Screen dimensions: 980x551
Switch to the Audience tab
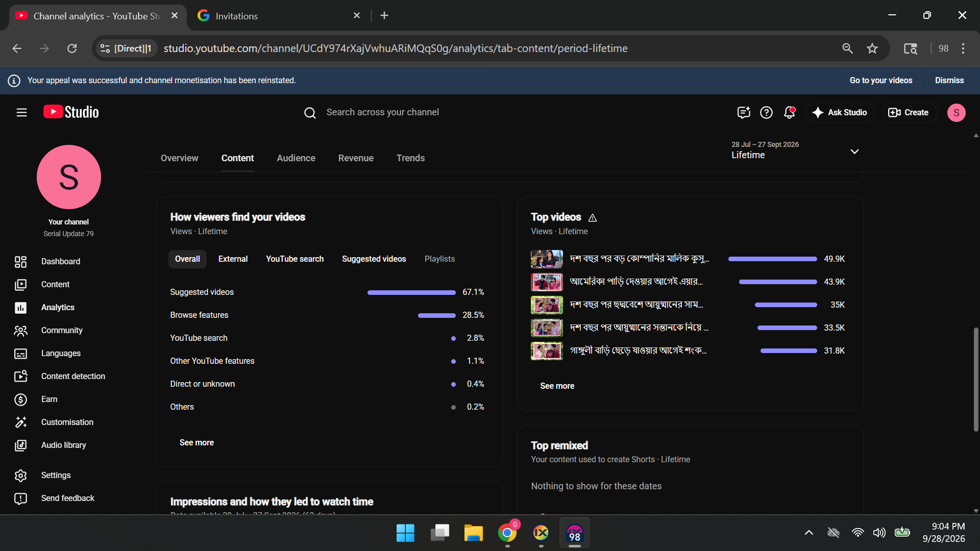[x=296, y=158]
